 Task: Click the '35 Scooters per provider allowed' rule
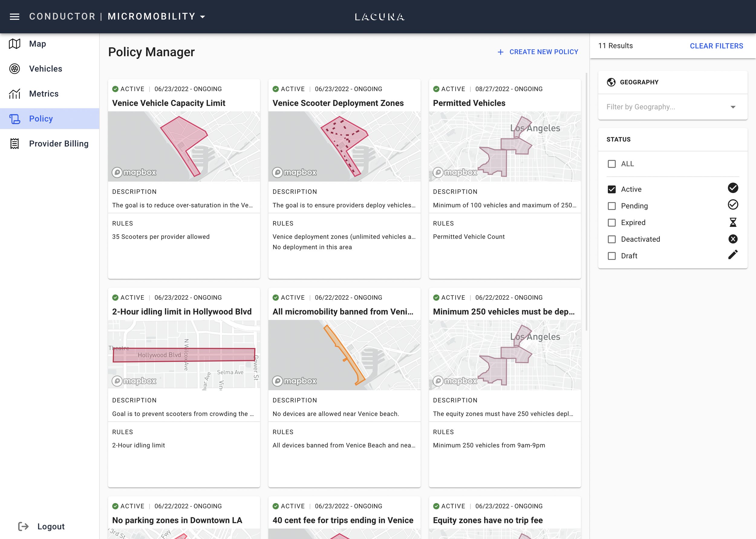[161, 237]
